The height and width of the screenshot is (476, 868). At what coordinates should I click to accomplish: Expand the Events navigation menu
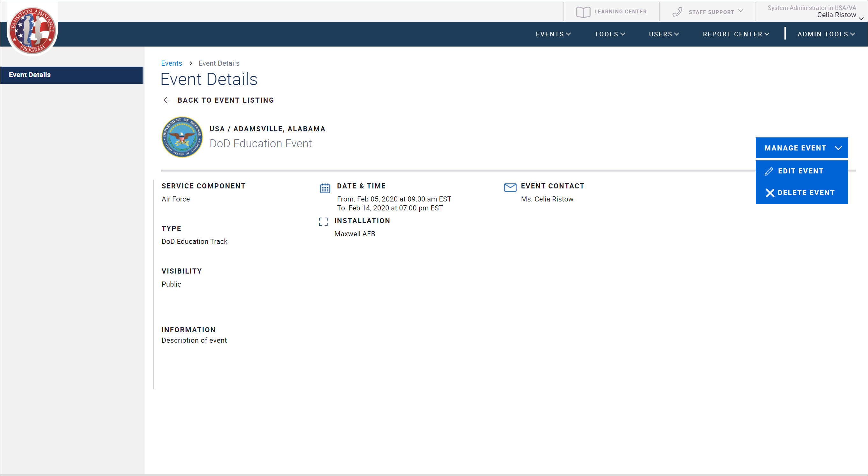click(553, 34)
